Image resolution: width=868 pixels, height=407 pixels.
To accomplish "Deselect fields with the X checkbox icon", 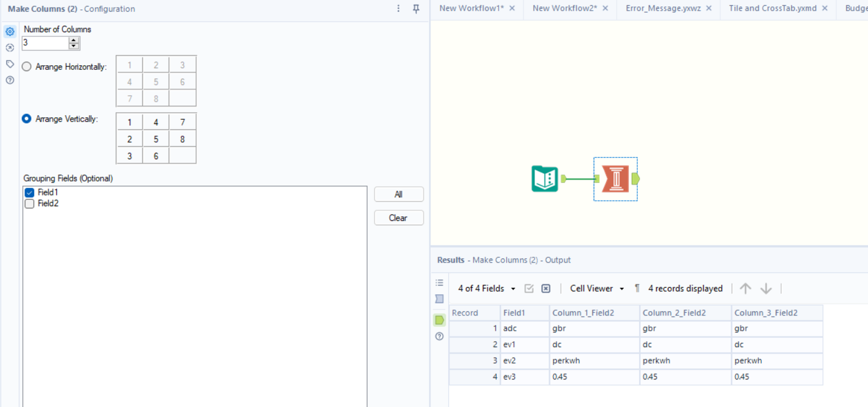I will (545, 288).
